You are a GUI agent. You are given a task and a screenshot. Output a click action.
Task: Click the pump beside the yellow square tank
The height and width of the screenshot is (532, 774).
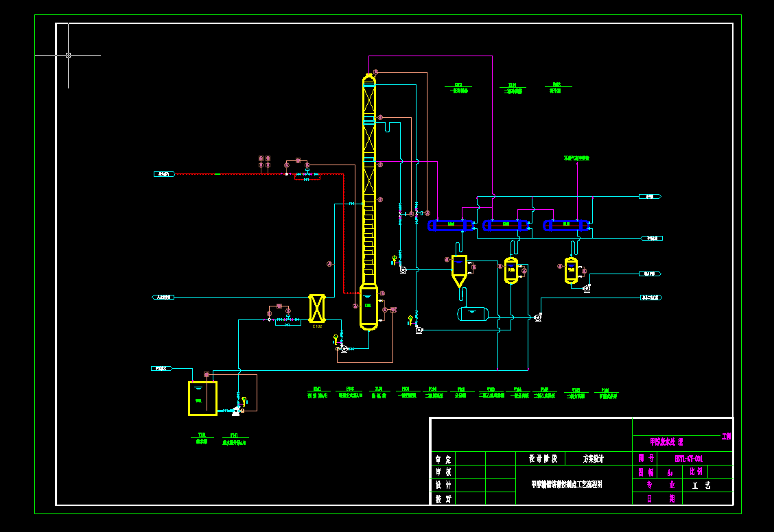237,410
